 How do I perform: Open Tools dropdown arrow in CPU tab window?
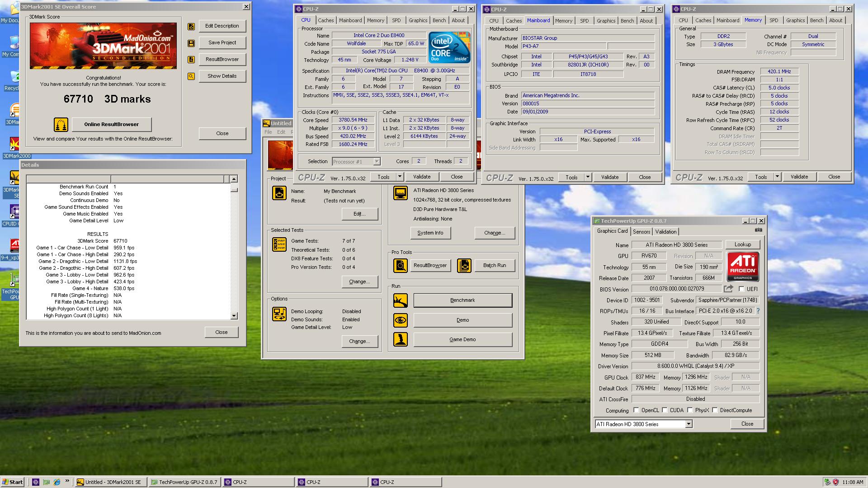click(x=400, y=177)
